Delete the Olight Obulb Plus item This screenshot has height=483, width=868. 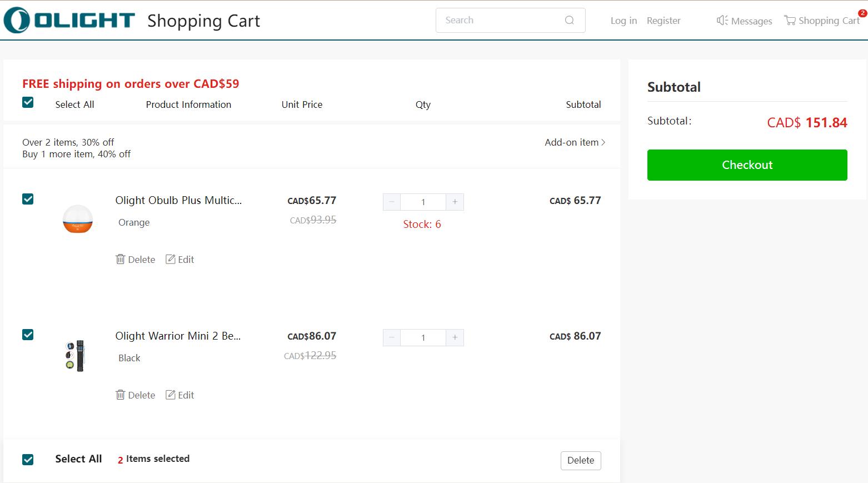136,260
